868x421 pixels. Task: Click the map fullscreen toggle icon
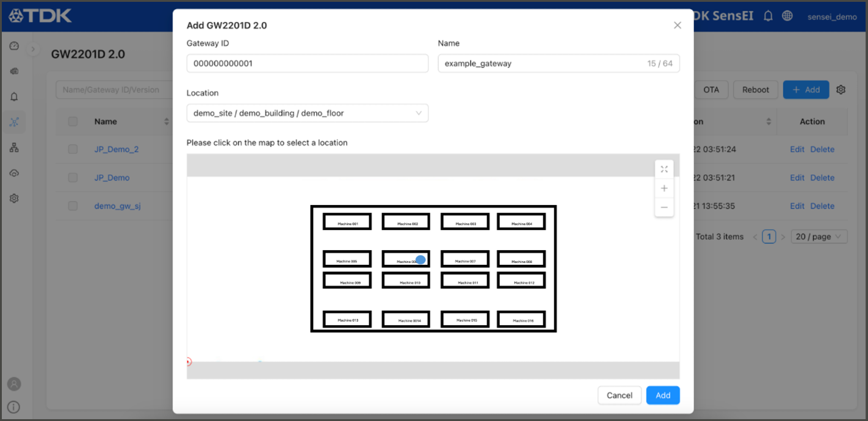click(x=664, y=169)
